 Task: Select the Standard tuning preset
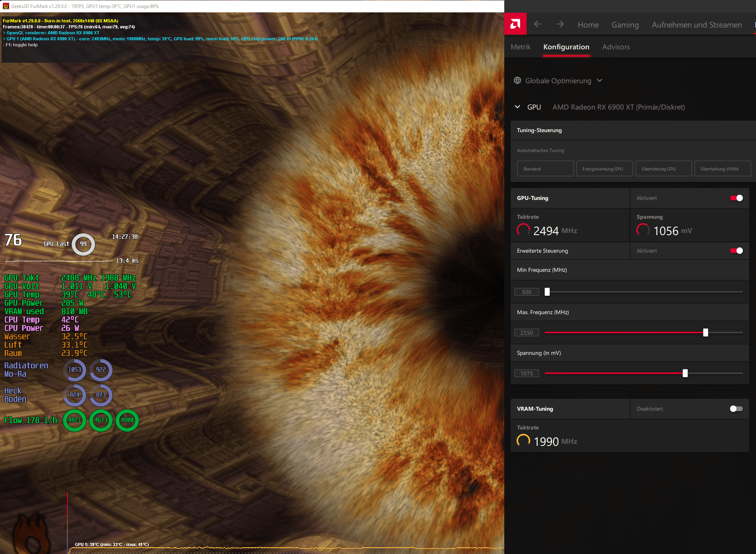click(x=545, y=168)
